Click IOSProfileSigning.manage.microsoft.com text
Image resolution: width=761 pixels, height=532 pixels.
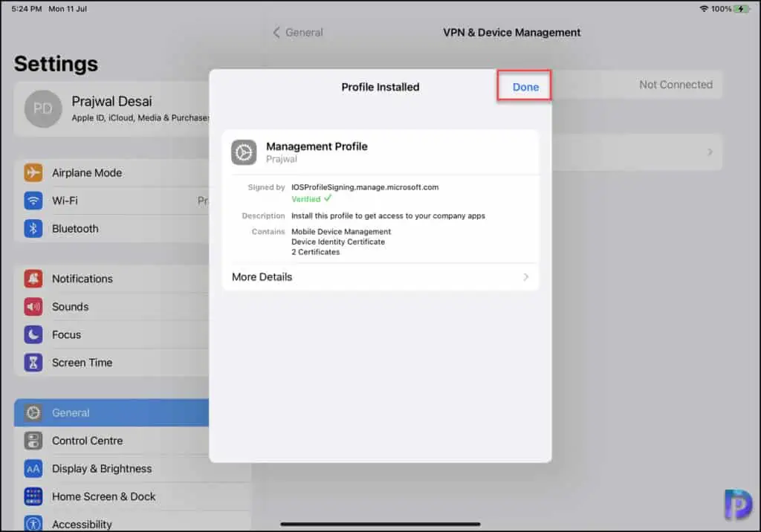pos(364,187)
